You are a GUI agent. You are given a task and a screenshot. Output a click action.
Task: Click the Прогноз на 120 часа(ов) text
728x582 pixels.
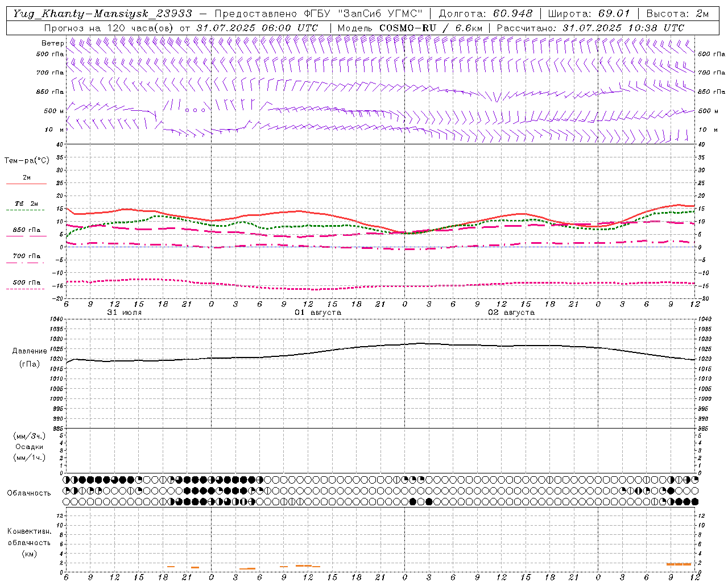click(109, 28)
